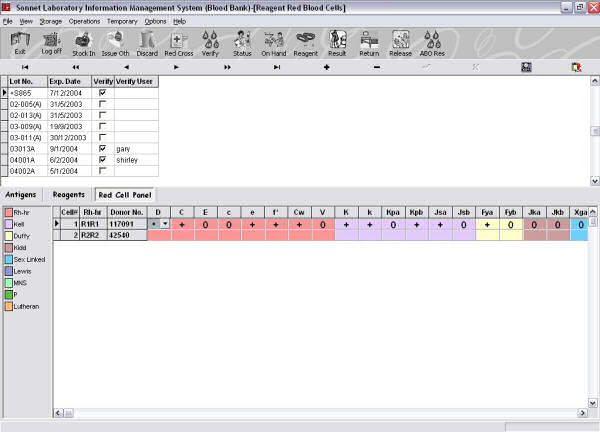Expand the D antigen dropdown in row 1
The width and height of the screenshot is (600, 432).
[163, 224]
